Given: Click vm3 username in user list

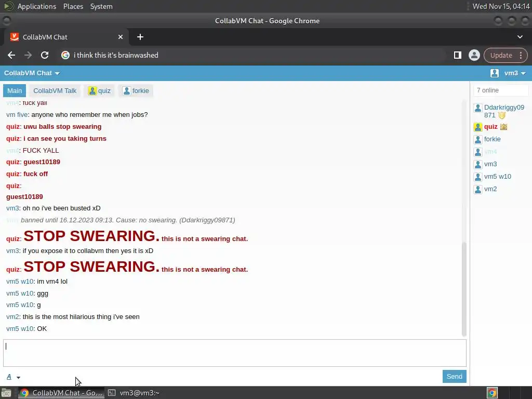Looking at the screenshot, I should 490,164.
